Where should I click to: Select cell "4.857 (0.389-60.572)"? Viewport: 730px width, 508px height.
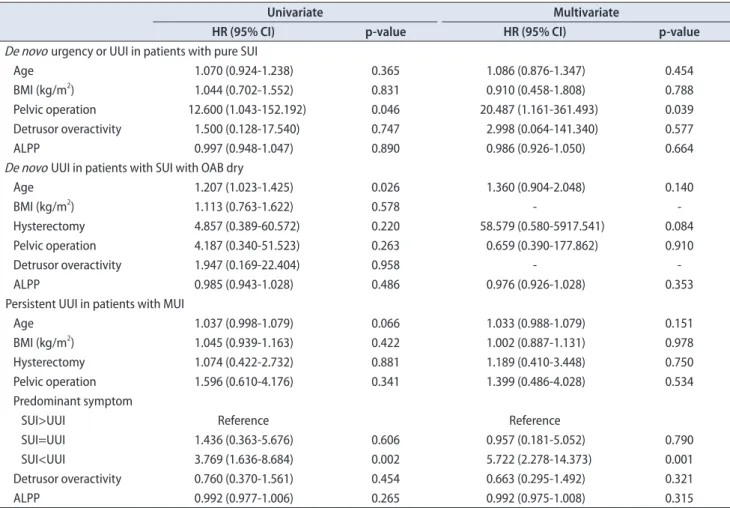point(247,226)
